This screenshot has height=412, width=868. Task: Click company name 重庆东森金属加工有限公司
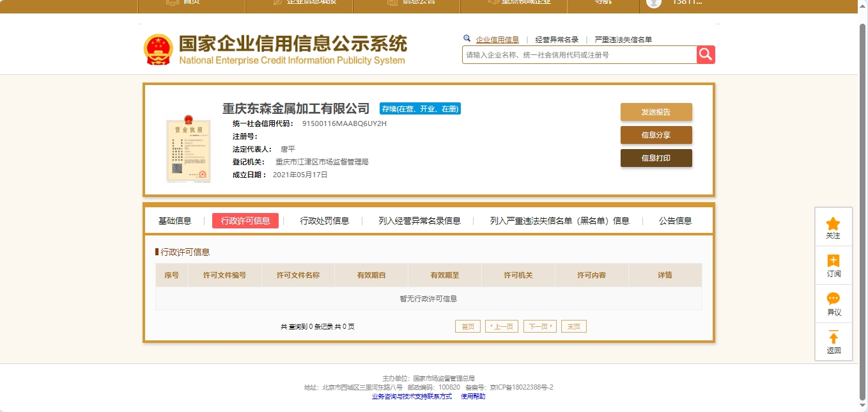point(296,109)
